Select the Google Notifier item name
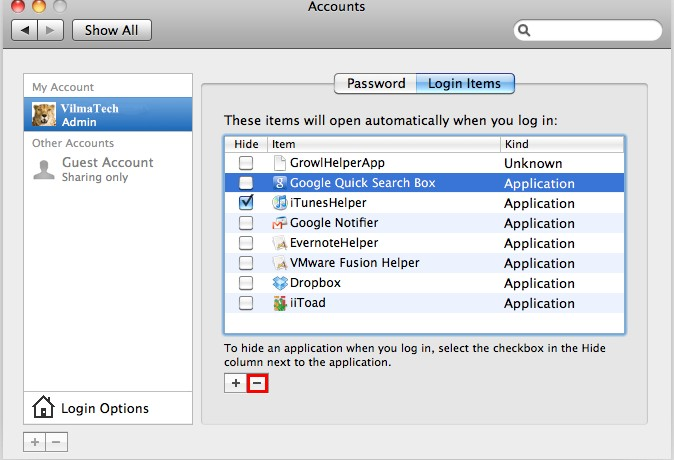674x460 pixels. tap(334, 223)
